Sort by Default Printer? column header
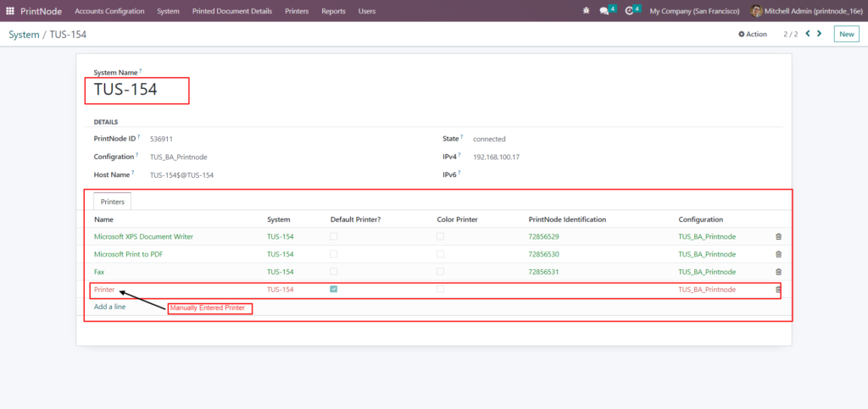Viewport: 868px width, 409px height. [x=355, y=219]
